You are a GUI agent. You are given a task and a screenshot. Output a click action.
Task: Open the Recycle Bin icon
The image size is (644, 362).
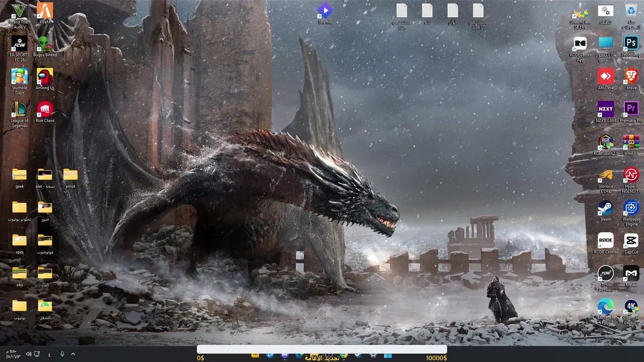click(x=631, y=16)
